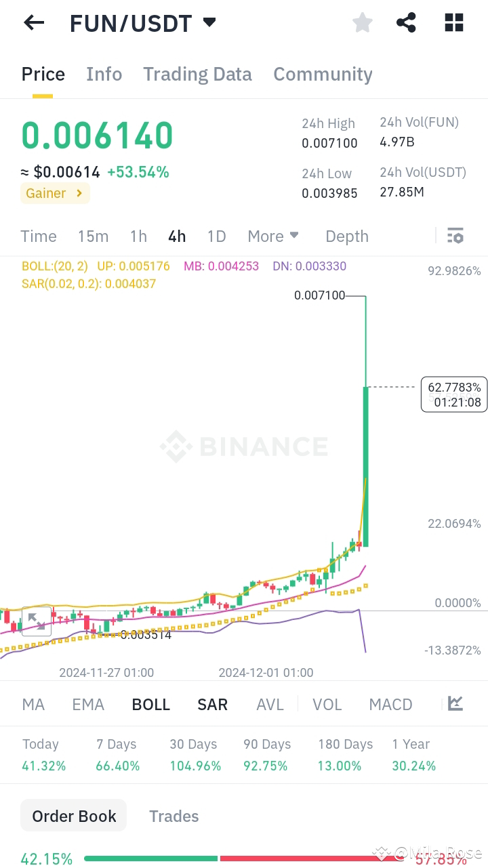
Task: Expand the More timeframes dropdown
Action: [x=273, y=236]
